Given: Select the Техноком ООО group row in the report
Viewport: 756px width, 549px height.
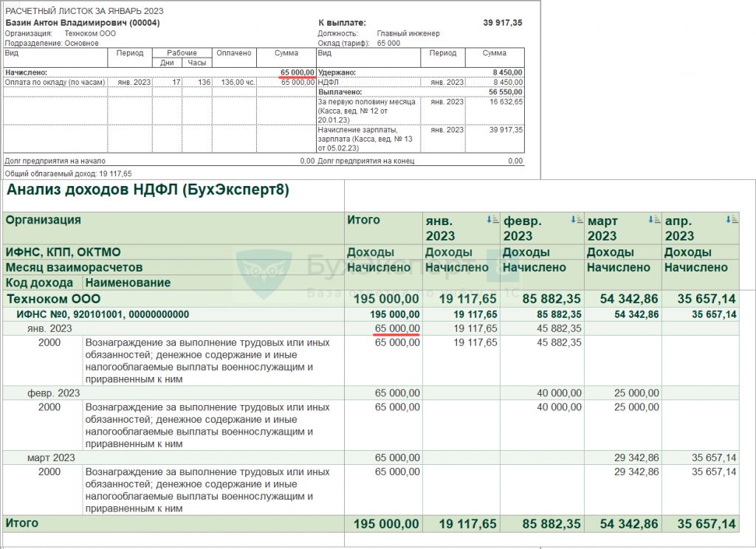Looking at the screenshot, I should pos(371,299).
